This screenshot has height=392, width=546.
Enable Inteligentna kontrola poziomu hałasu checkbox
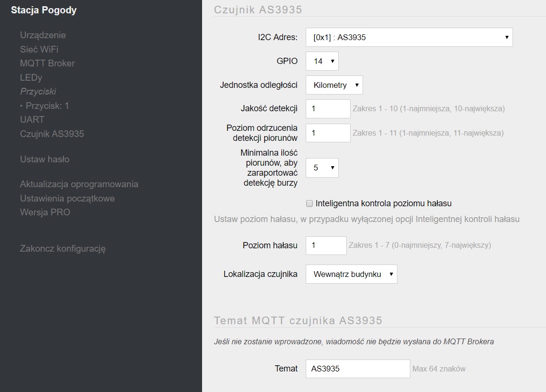coord(310,204)
